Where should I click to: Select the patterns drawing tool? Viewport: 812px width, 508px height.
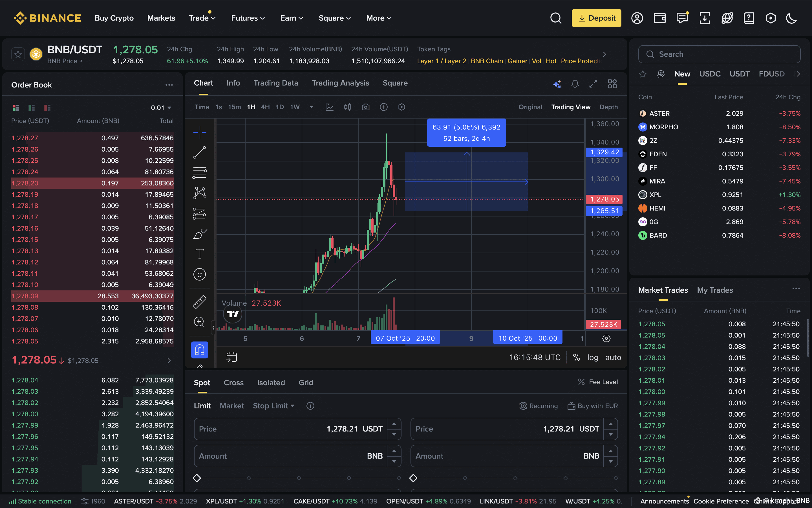pyautogui.click(x=199, y=193)
